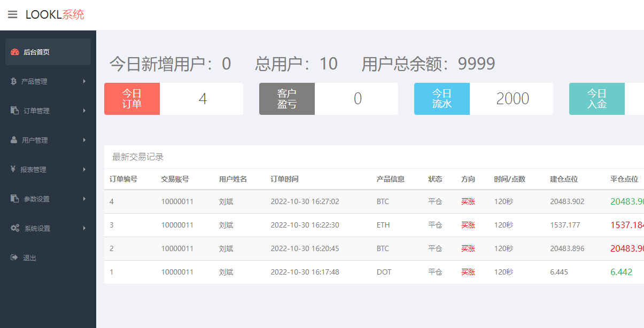Click the LOOKL系统 logo link

coord(55,15)
